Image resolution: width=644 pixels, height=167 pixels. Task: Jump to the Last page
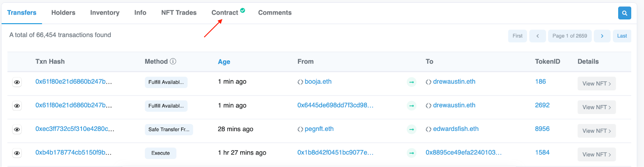[x=622, y=36]
